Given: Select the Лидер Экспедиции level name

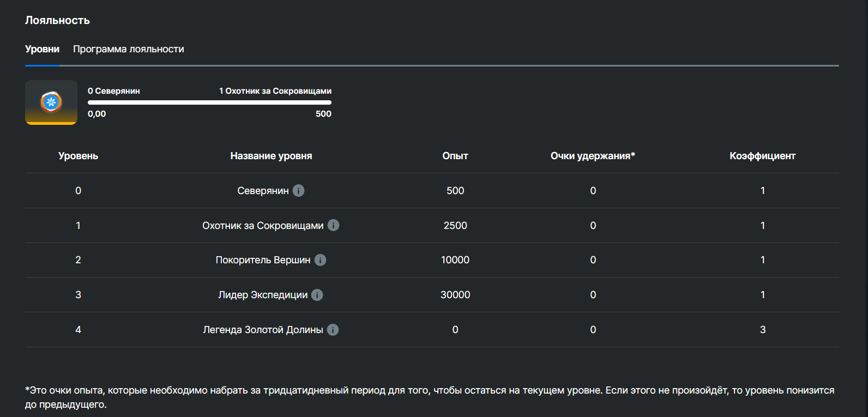Looking at the screenshot, I should (263, 295).
